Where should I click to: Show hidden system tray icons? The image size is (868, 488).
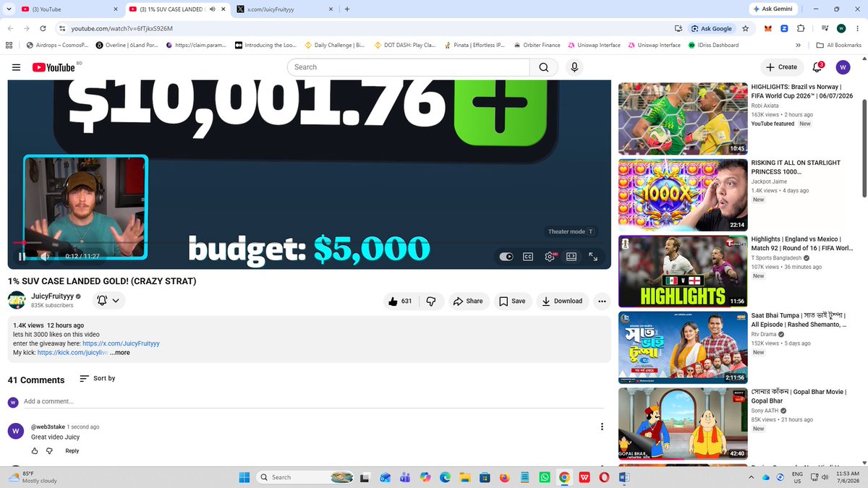(x=751, y=477)
